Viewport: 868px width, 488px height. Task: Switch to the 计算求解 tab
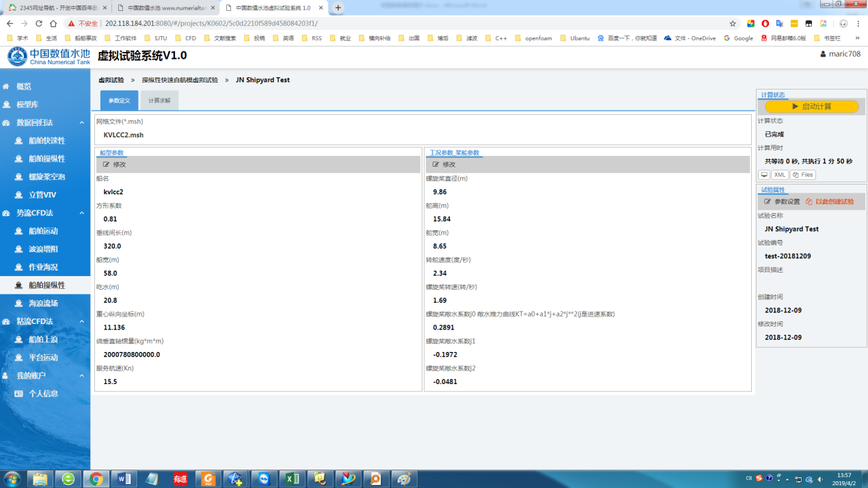pos(159,100)
